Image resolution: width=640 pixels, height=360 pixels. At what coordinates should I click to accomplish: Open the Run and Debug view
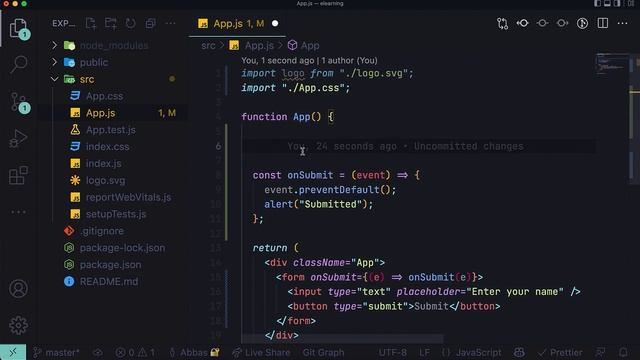(x=18, y=139)
